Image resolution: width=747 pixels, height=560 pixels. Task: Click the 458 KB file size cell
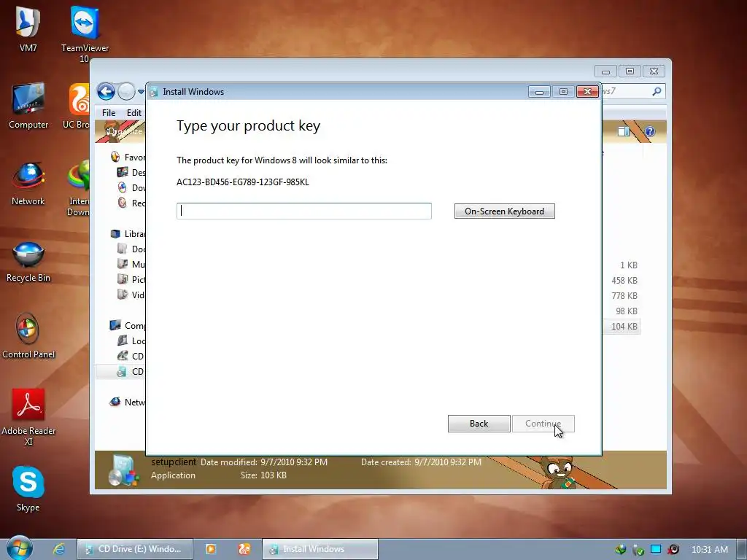624,281
